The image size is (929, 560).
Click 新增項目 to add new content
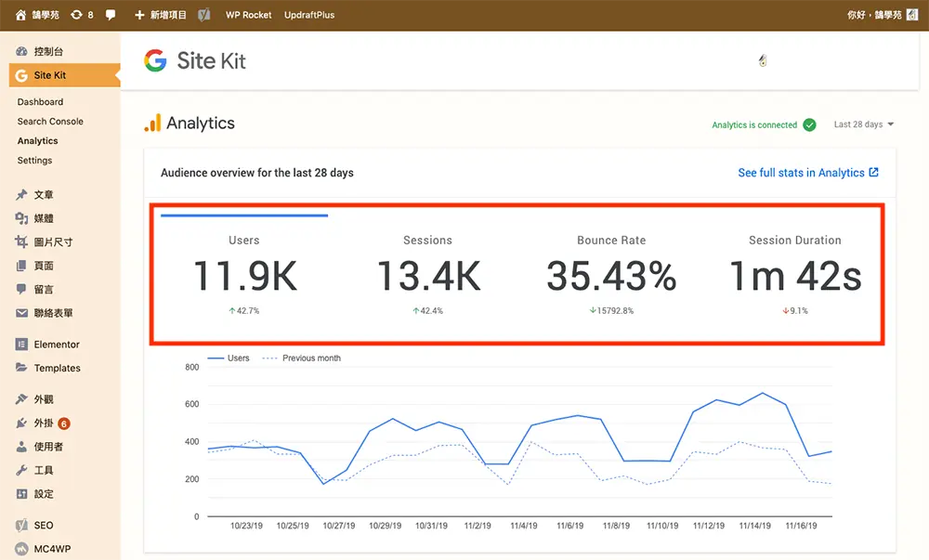(161, 15)
